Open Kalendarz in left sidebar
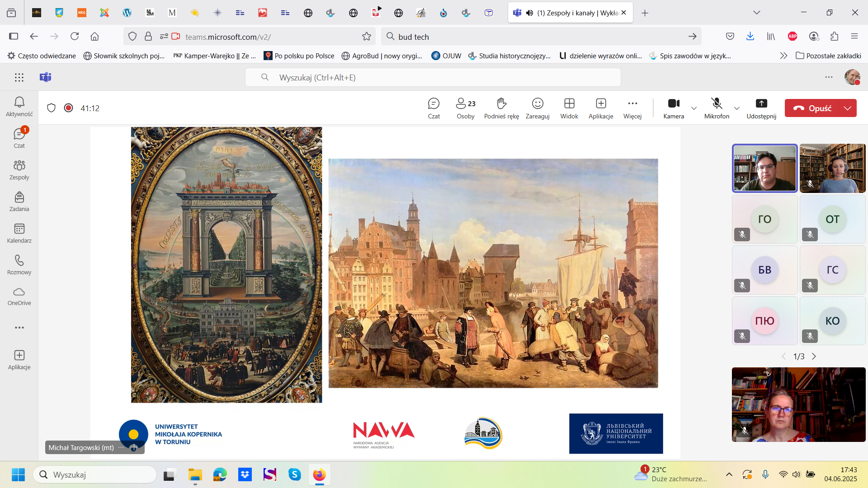Viewport: 868px width, 488px height. tap(19, 233)
